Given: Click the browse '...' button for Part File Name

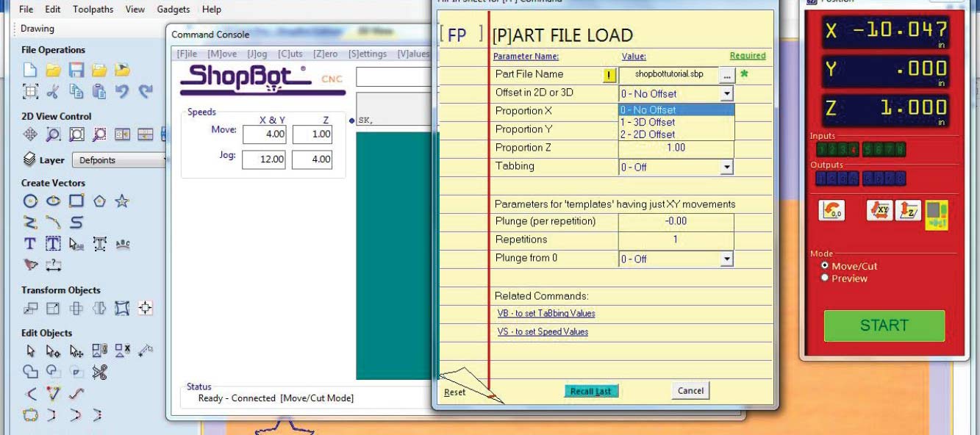Looking at the screenshot, I should click(726, 75).
